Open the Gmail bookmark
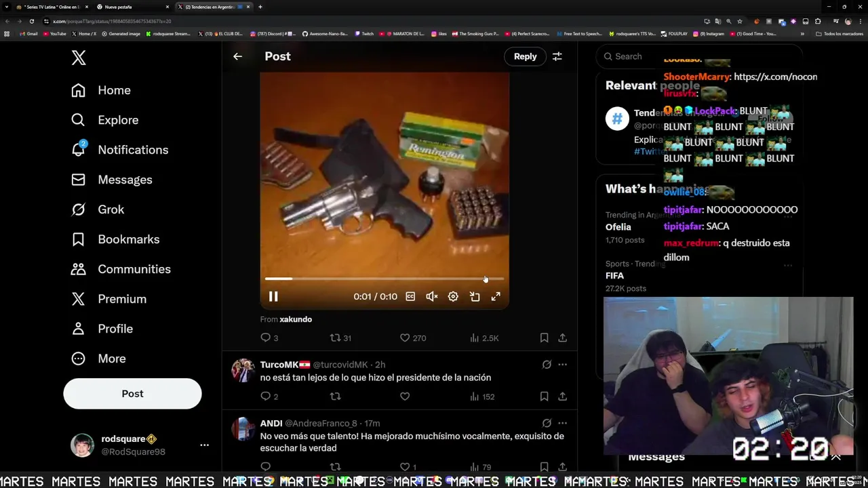Image resolution: width=868 pixels, height=488 pixels. 29,34
